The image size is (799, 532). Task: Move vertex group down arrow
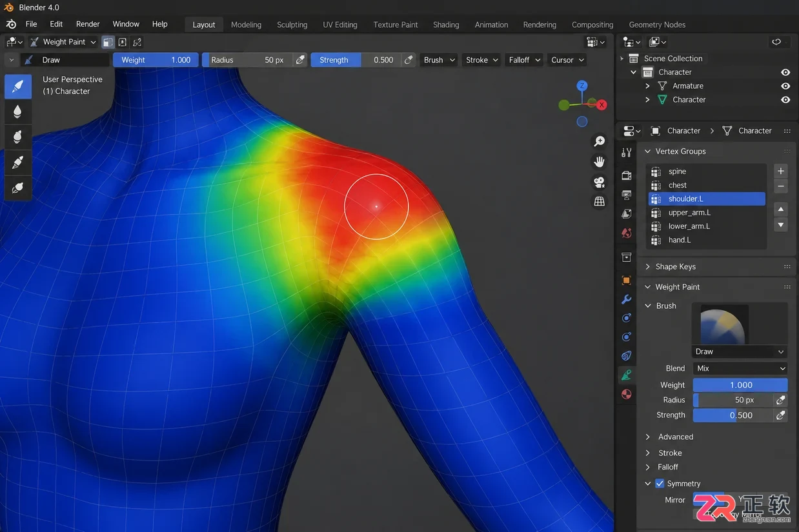781,225
